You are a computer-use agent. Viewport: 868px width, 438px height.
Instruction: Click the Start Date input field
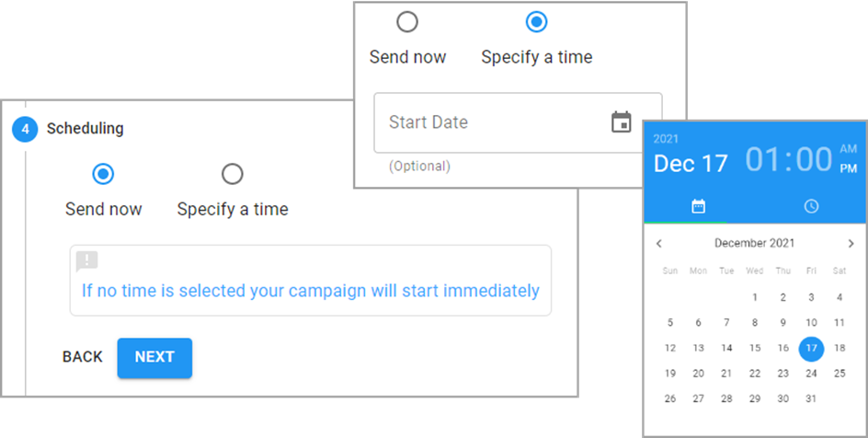click(519, 122)
